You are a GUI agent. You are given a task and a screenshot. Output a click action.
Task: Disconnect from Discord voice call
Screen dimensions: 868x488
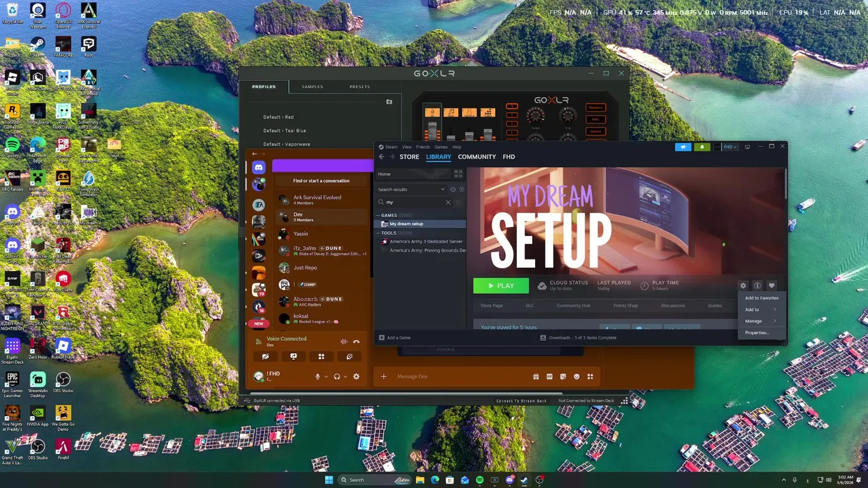tap(356, 342)
